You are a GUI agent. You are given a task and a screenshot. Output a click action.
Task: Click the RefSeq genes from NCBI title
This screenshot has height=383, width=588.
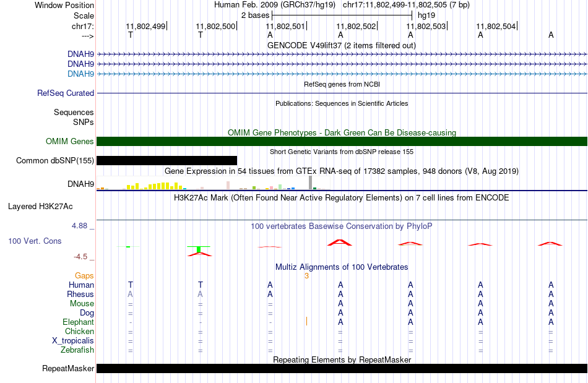pos(342,84)
